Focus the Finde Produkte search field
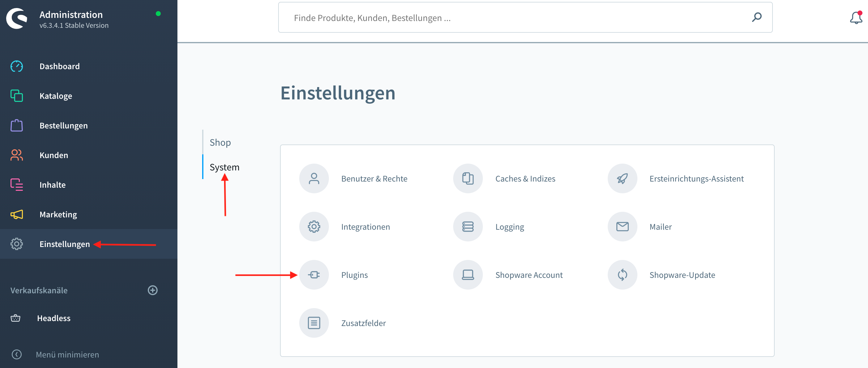The width and height of the screenshot is (868, 368). tap(525, 18)
